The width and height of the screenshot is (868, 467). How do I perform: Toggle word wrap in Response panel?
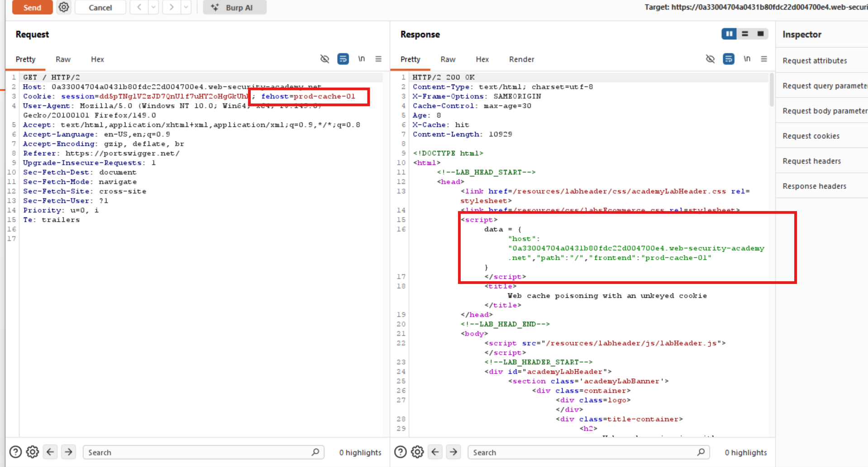tap(729, 59)
